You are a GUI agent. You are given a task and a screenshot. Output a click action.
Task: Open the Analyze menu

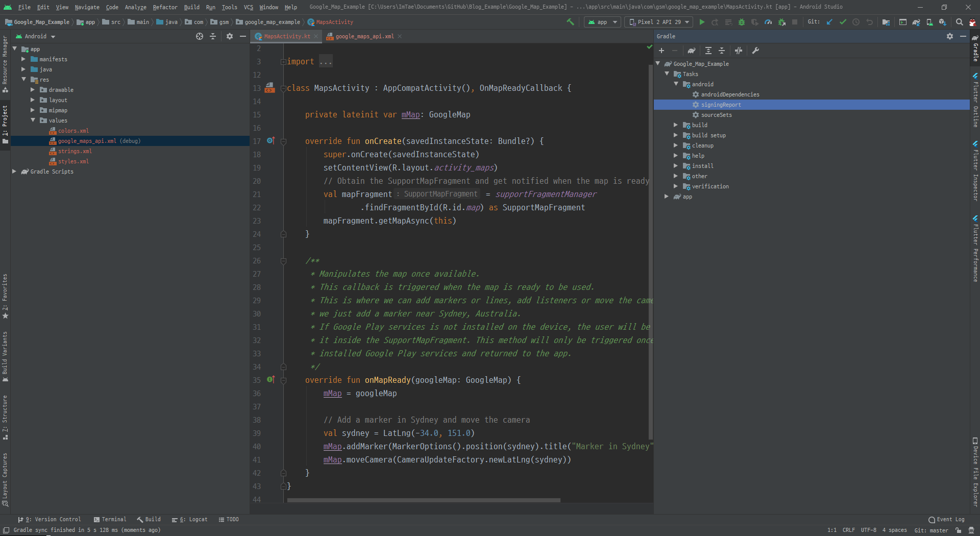[x=135, y=7]
